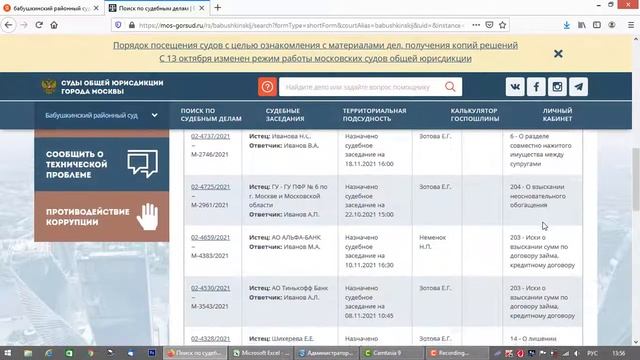
Task: Open case link 02-4725/2021
Action: pyautogui.click(x=210, y=187)
